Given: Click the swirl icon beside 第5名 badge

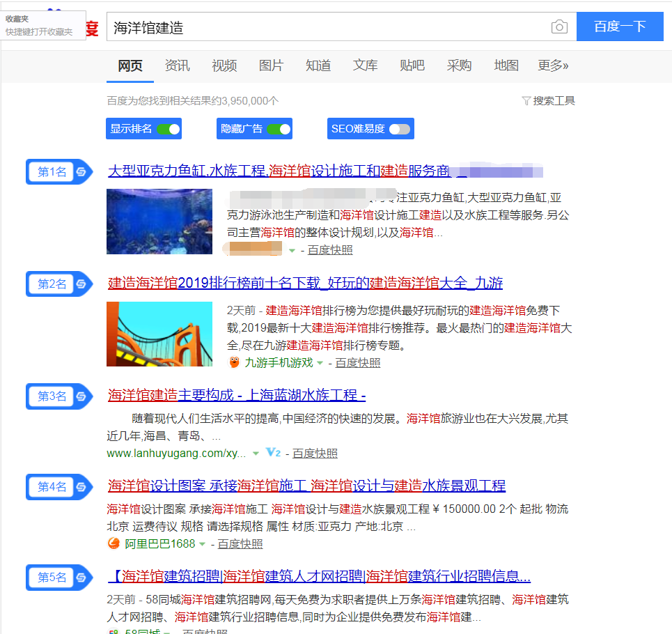Looking at the screenshot, I should (x=81, y=578).
